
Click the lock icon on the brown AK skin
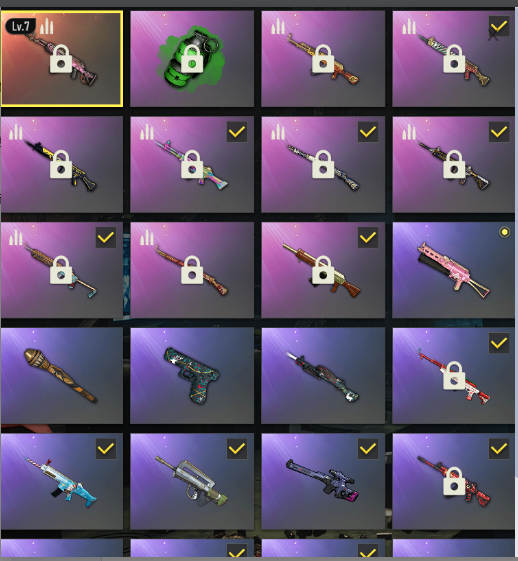click(323, 270)
